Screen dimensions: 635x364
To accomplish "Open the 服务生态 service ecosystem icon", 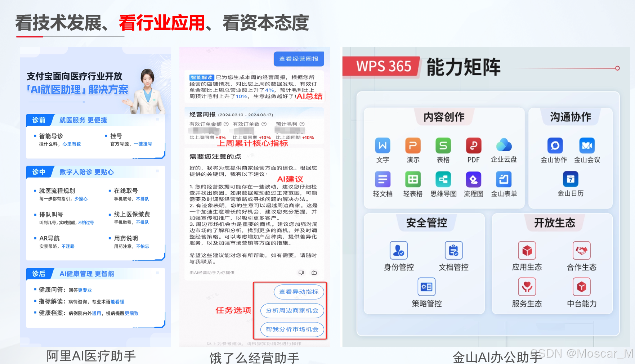I will (527, 287).
